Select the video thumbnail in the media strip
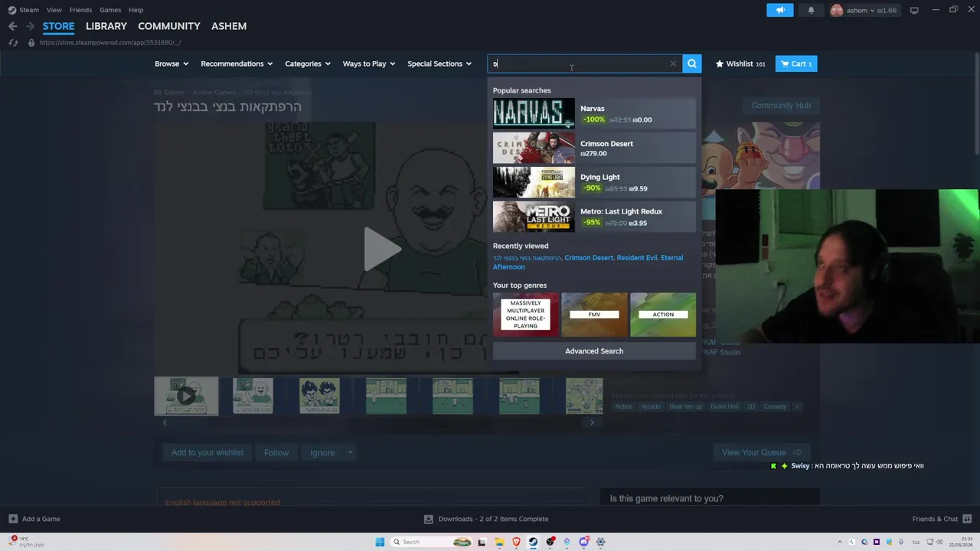980x551 pixels. point(186,396)
